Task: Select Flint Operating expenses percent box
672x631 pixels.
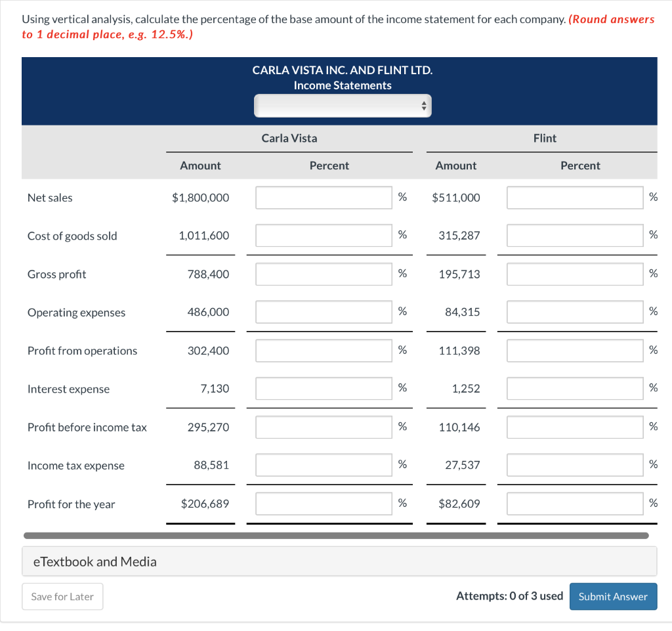Action: (574, 311)
